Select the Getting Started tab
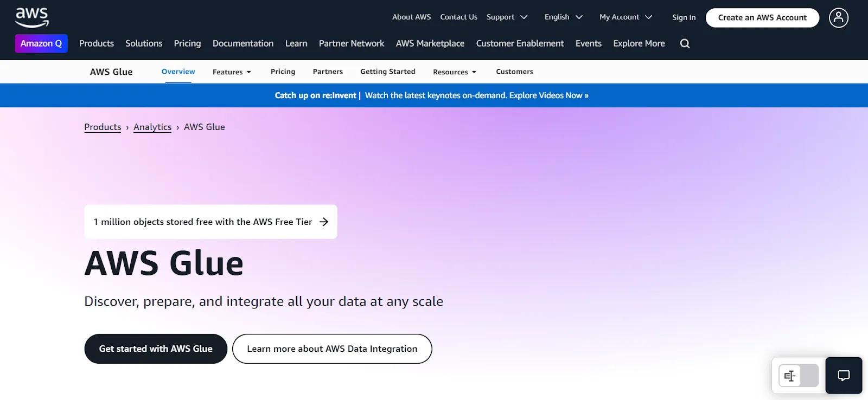This screenshot has width=868, height=400. click(x=388, y=72)
